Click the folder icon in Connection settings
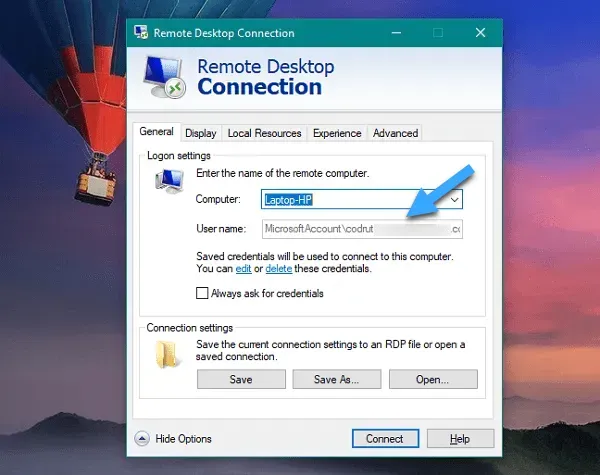Screen dimensions: 600x475 click(167, 355)
